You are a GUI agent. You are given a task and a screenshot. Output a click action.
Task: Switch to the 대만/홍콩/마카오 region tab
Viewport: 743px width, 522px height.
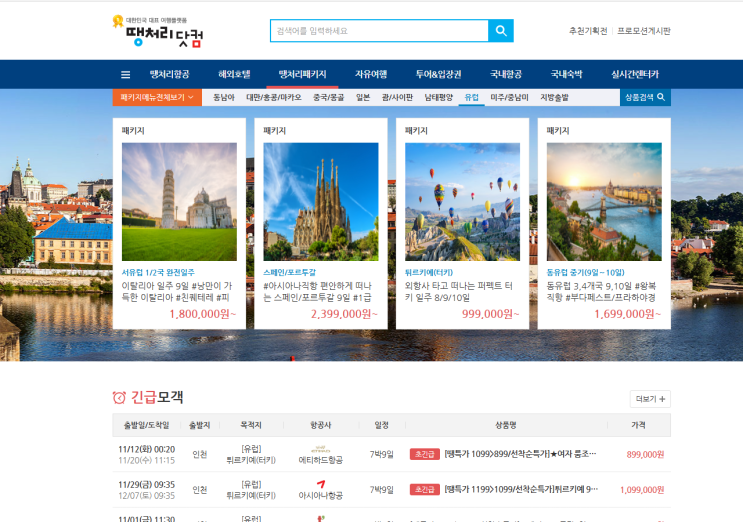click(x=274, y=97)
